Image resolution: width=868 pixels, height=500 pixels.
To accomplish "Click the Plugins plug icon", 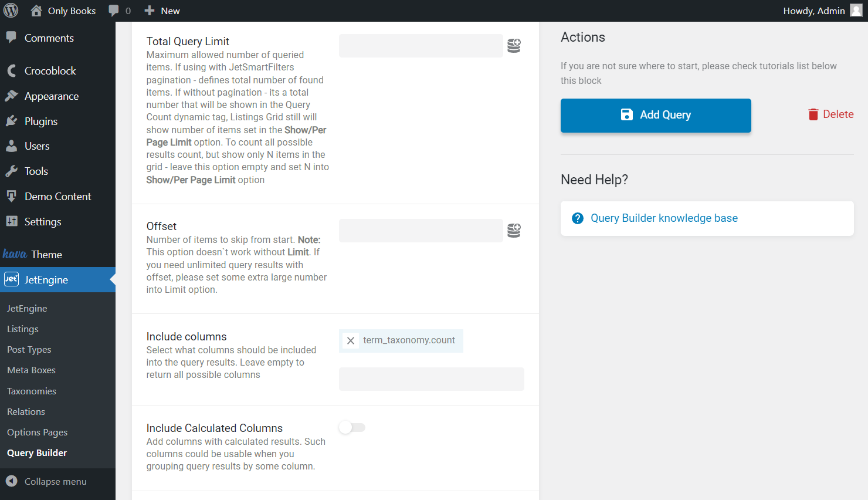I will [11, 121].
